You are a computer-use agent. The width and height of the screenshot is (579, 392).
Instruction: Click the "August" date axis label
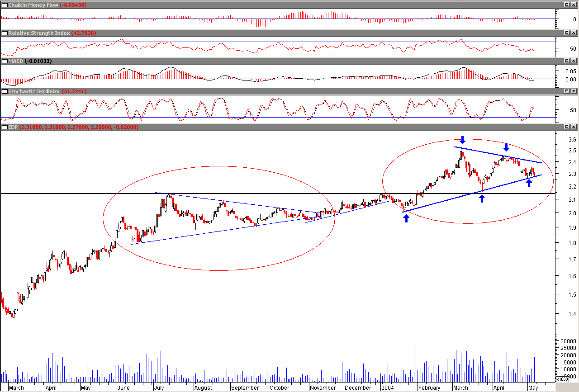pyautogui.click(x=203, y=388)
